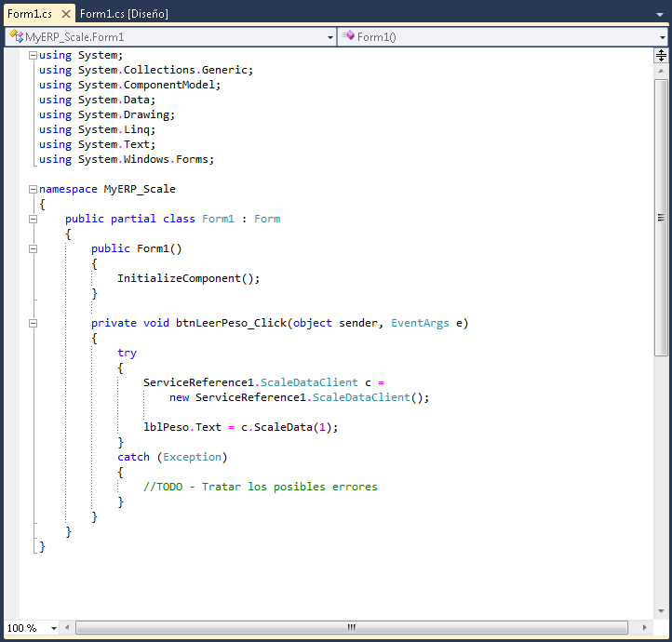Collapse the namespace MyERP_Scale block
Viewport: 672px width, 642px height.
click(33, 189)
